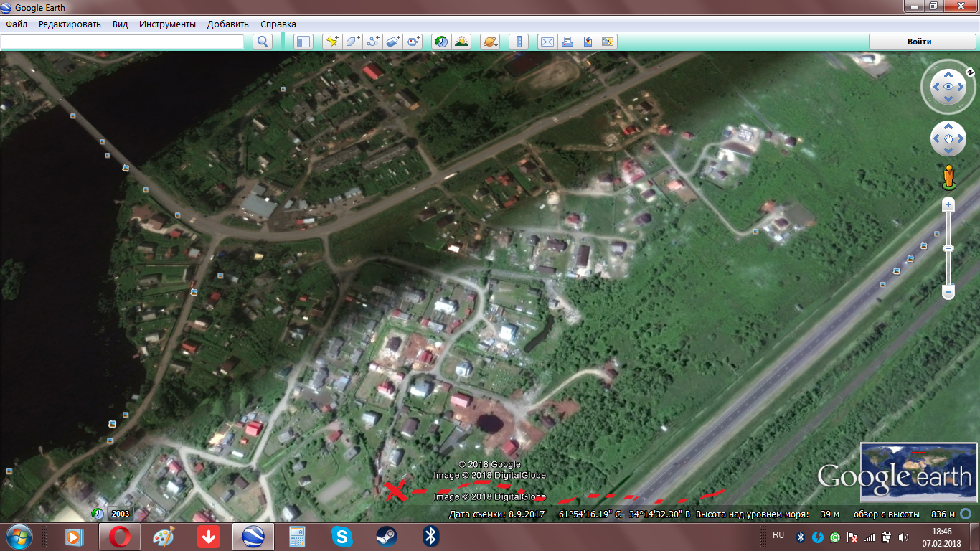Click the search magnifier button

pyautogui.click(x=263, y=42)
